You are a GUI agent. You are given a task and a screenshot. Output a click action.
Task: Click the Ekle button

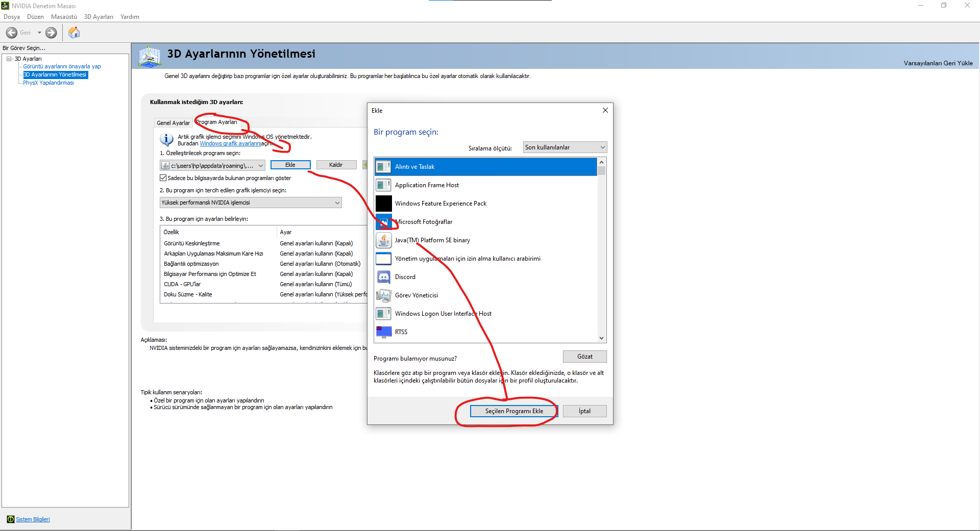point(290,165)
